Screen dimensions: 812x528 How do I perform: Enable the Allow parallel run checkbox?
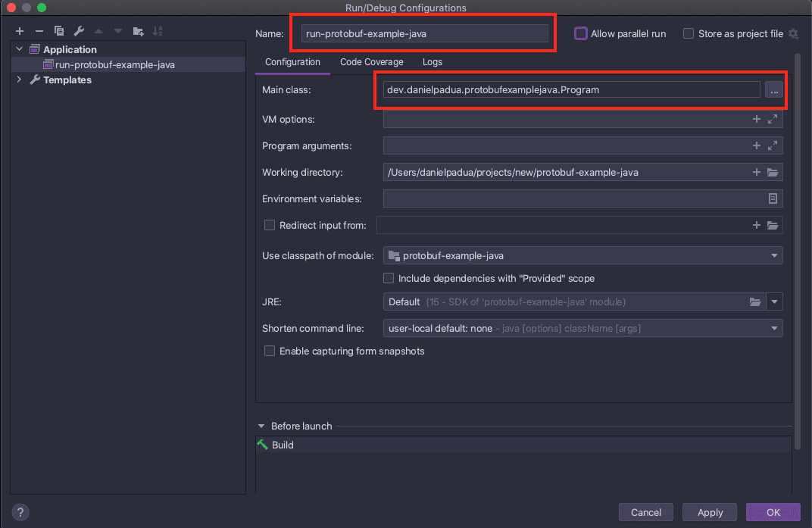click(x=581, y=33)
